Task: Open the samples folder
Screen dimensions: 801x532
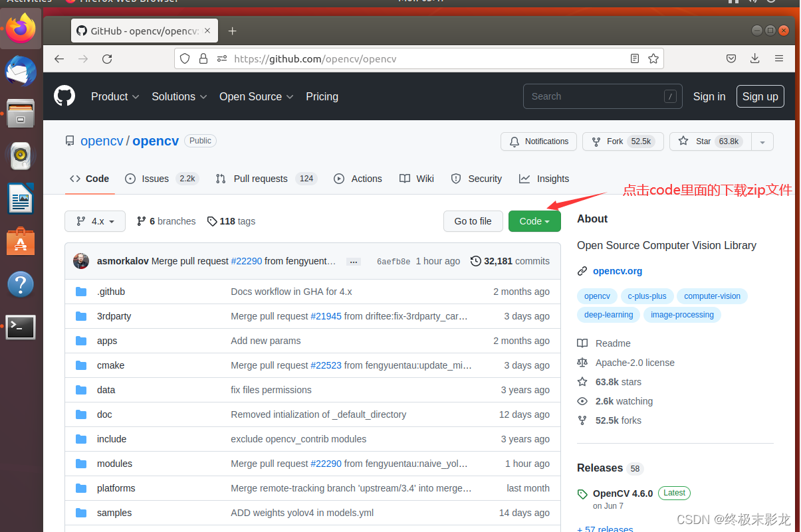Action: pyautogui.click(x=114, y=513)
